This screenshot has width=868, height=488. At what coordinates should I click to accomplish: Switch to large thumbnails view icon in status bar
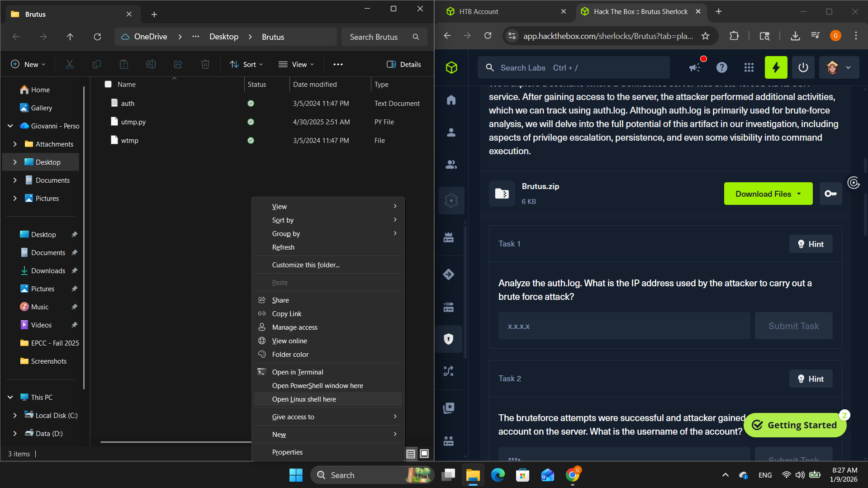click(424, 454)
